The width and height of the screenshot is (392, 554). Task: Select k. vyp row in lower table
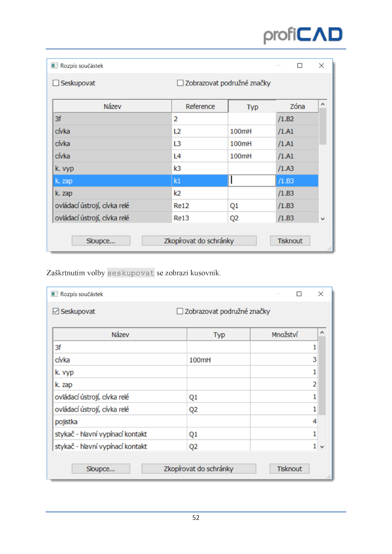click(185, 372)
